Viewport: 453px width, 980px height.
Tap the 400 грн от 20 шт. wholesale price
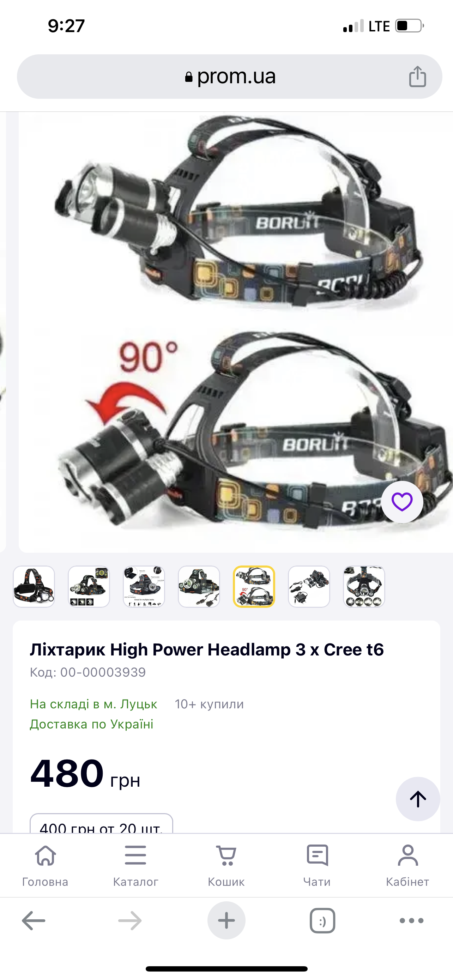coord(101,824)
